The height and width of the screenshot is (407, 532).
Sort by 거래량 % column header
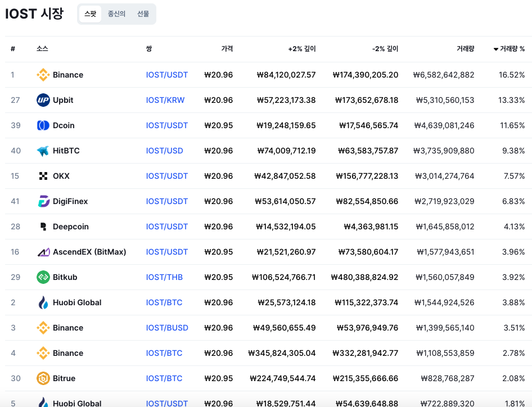click(509, 49)
